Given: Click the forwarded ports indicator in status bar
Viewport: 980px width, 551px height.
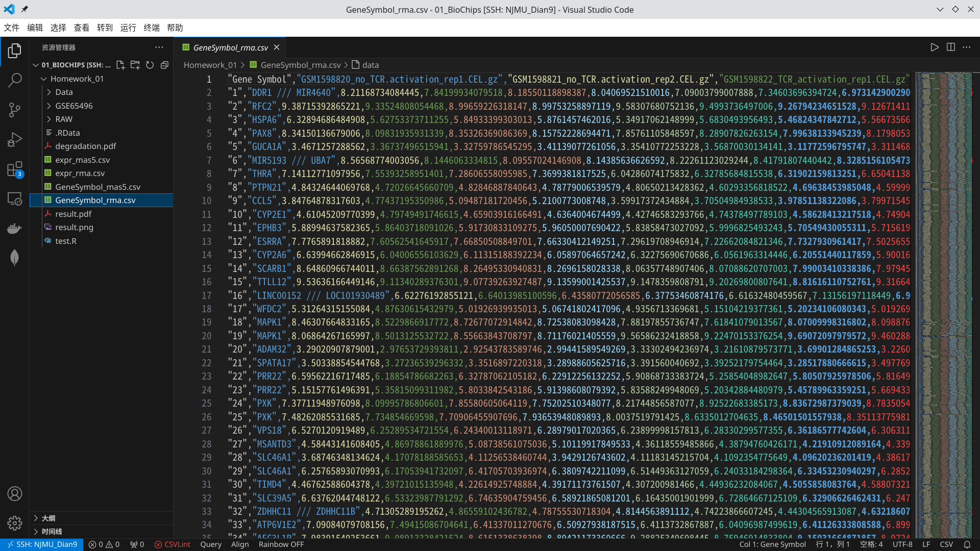Looking at the screenshot, I should (137, 544).
